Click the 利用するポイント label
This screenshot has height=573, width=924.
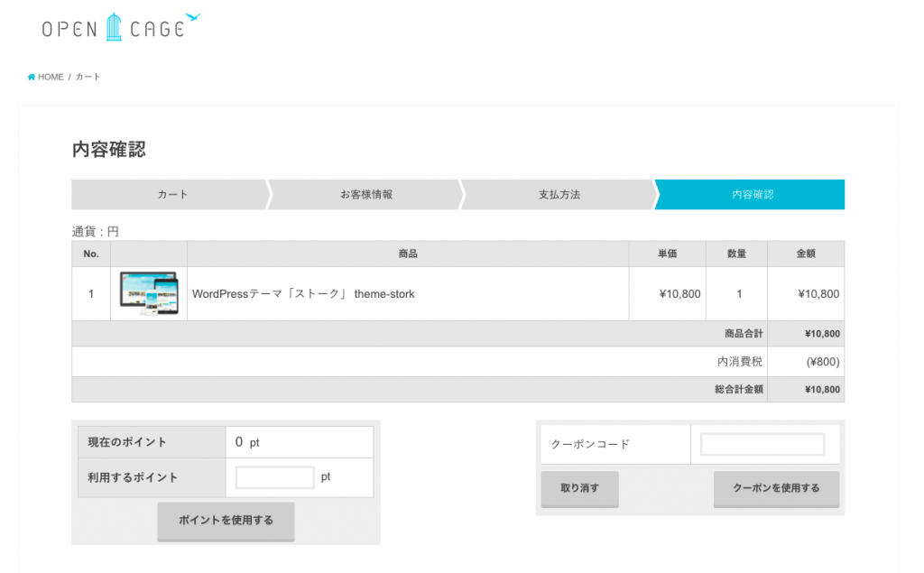click(x=133, y=477)
